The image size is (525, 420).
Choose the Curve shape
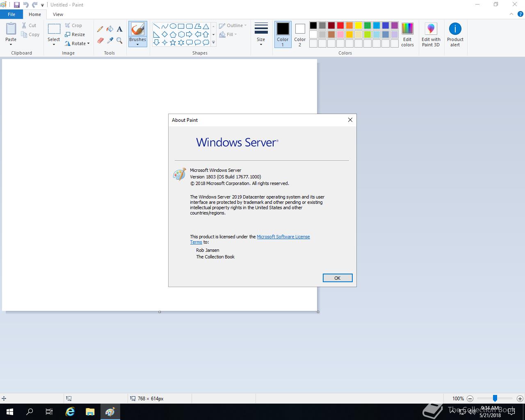(164, 26)
